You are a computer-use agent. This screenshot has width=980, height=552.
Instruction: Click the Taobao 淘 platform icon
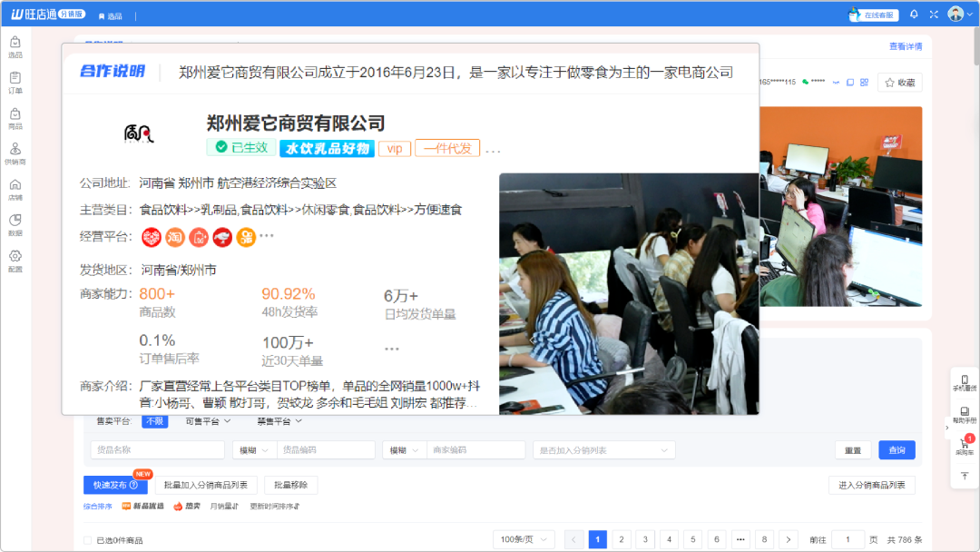(175, 237)
